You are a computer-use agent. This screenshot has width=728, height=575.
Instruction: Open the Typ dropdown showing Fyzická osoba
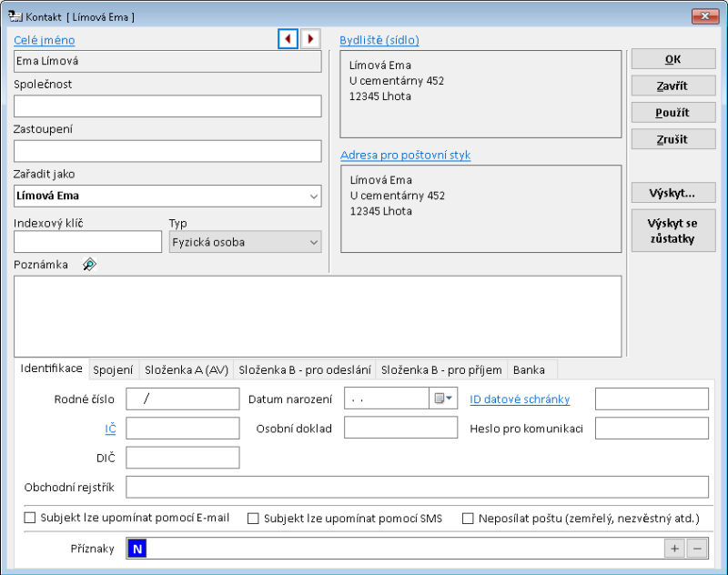click(x=314, y=241)
